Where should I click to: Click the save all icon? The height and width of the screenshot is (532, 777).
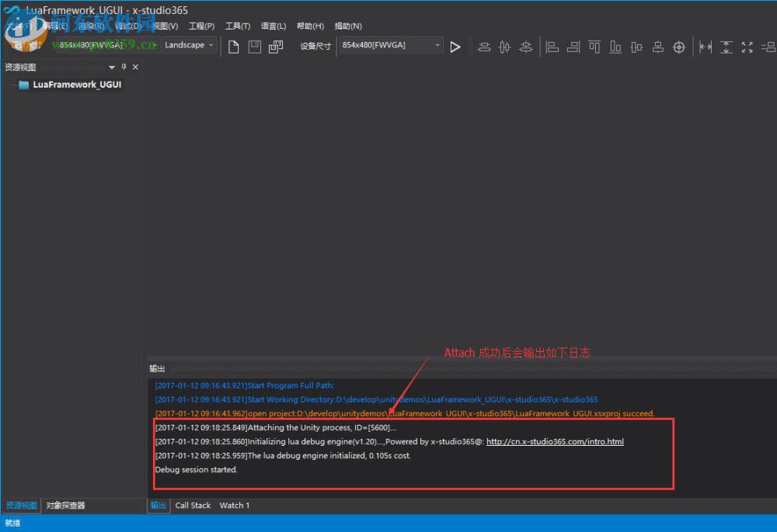coord(276,47)
